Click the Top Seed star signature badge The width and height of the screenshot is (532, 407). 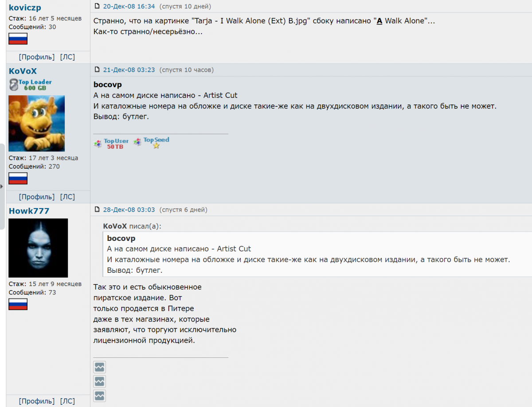(x=151, y=143)
